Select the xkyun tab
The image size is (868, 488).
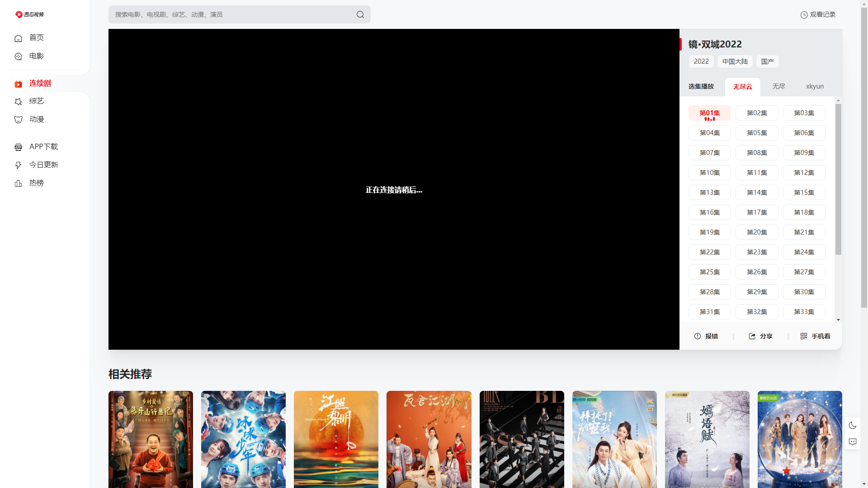(814, 86)
